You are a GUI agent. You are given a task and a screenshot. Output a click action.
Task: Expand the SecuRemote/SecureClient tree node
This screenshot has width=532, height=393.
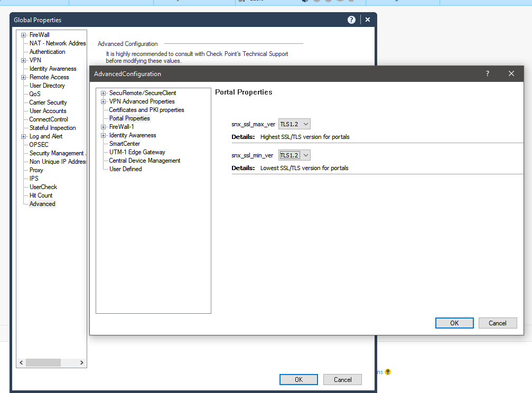pyautogui.click(x=104, y=93)
